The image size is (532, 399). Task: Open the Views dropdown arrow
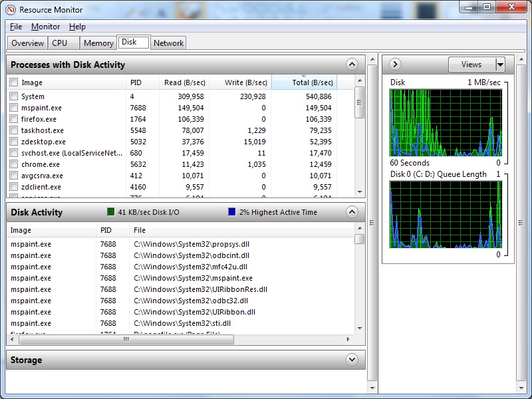(x=500, y=64)
